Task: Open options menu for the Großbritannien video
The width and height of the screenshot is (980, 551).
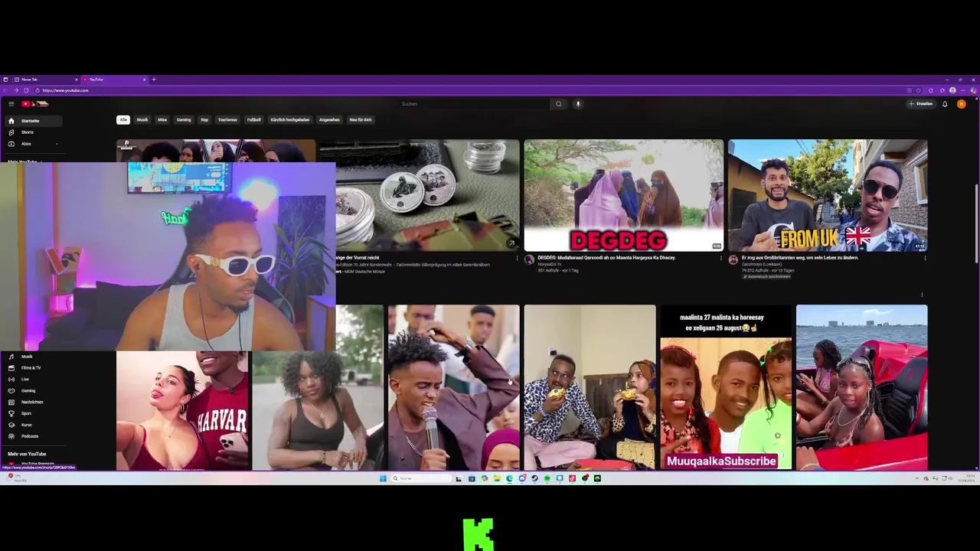Action: [x=925, y=259]
